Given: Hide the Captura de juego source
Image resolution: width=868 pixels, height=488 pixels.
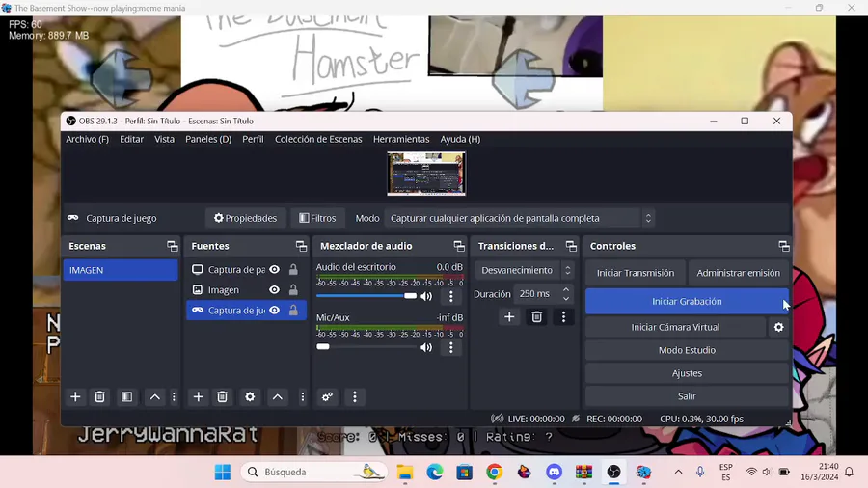Looking at the screenshot, I should point(275,311).
